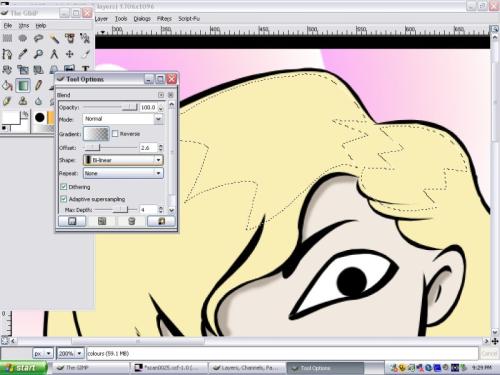Screen dimensions: 500x375
Task: Click the Save Options button in Tool Options
Action: pos(72,221)
